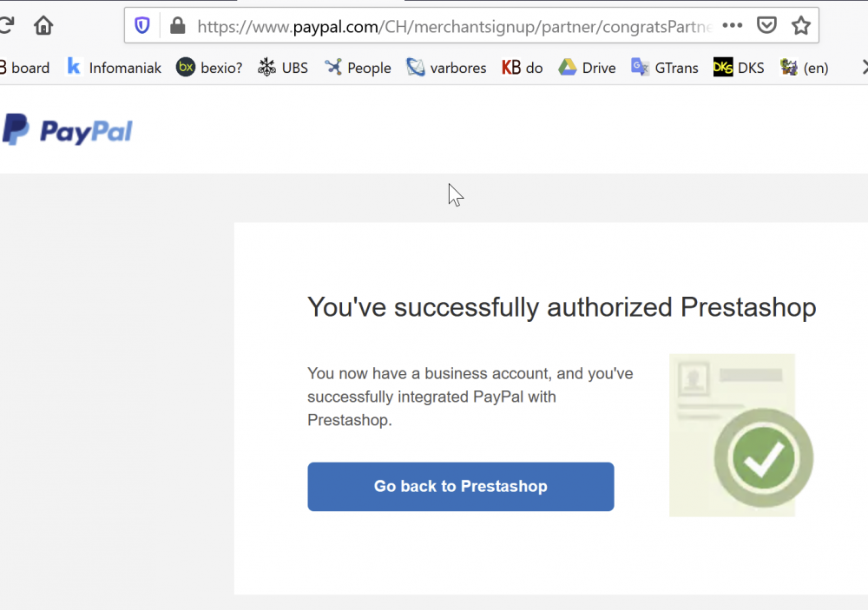The width and height of the screenshot is (868, 610).
Task: Open the GTrans bookmark
Action: tap(664, 67)
